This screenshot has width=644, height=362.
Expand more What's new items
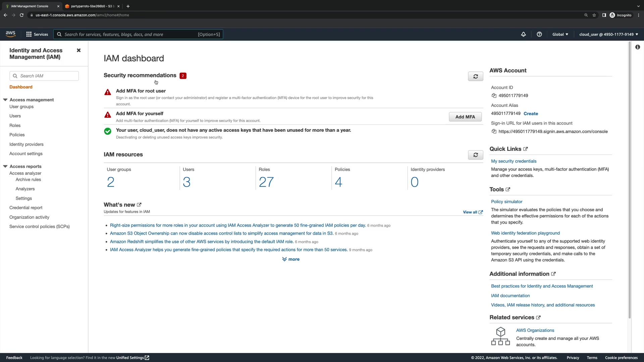coord(291,259)
